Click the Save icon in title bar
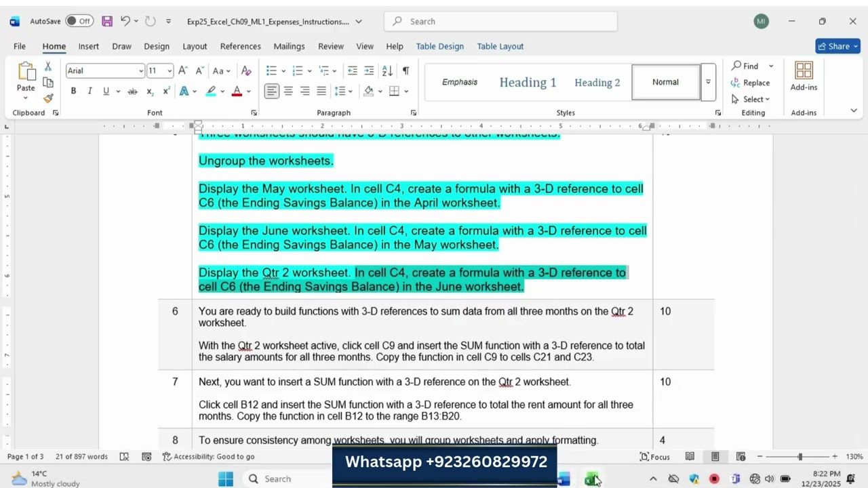This screenshot has height=488, width=868. [x=107, y=21]
